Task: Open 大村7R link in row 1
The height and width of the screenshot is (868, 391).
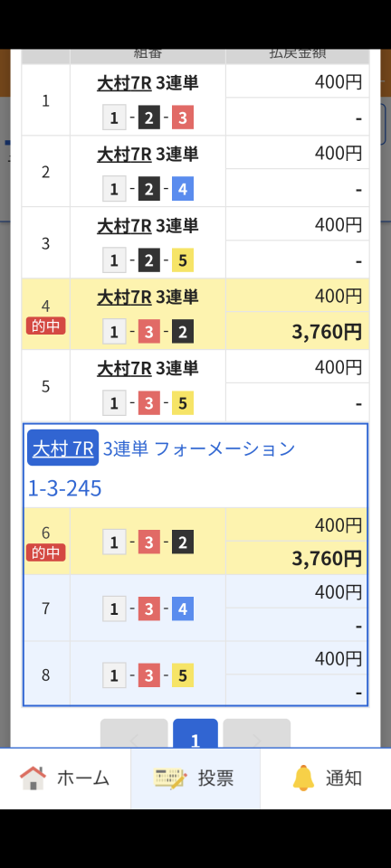Action: pos(124,83)
